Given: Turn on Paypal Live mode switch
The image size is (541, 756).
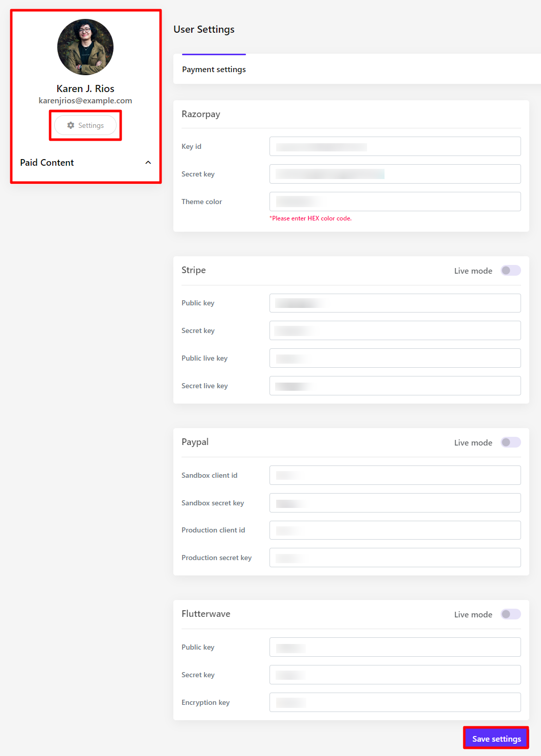Looking at the screenshot, I should pos(510,442).
